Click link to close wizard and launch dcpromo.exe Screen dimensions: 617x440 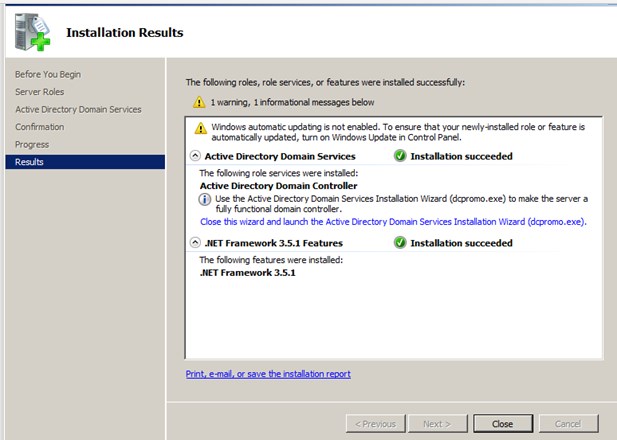pyautogui.click(x=393, y=222)
